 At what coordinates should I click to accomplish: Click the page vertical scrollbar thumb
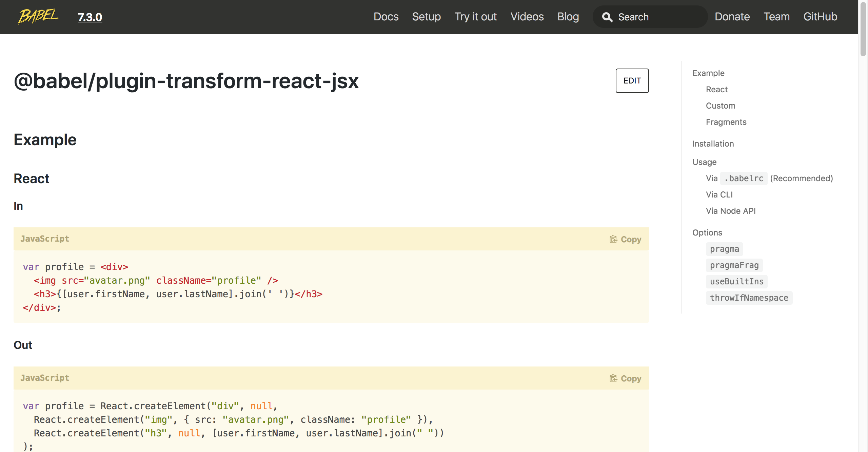point(863,29)
